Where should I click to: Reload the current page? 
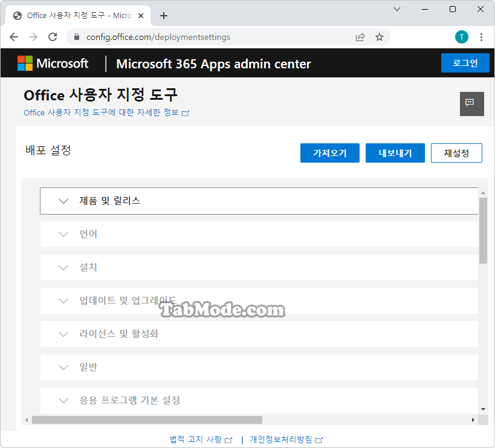pyautogui.click(x=53, y=37)
